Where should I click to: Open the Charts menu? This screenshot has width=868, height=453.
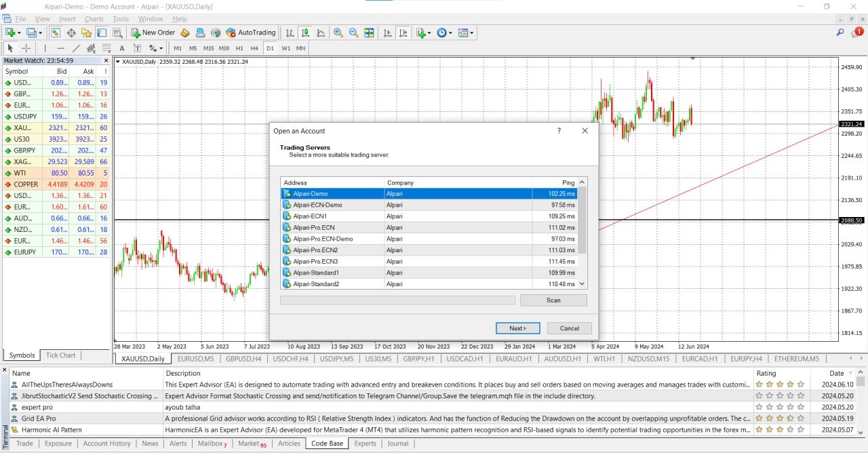(x=94, y=19)
